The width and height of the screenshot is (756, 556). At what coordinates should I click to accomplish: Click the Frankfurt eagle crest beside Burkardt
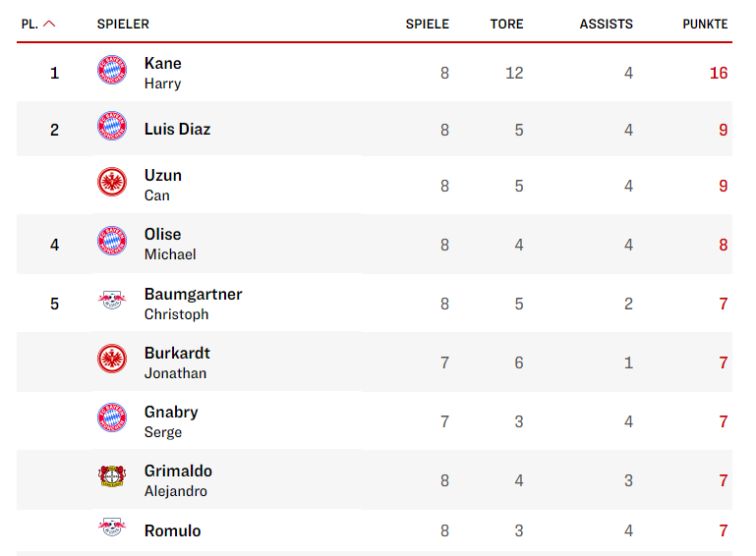click(112, 360)
